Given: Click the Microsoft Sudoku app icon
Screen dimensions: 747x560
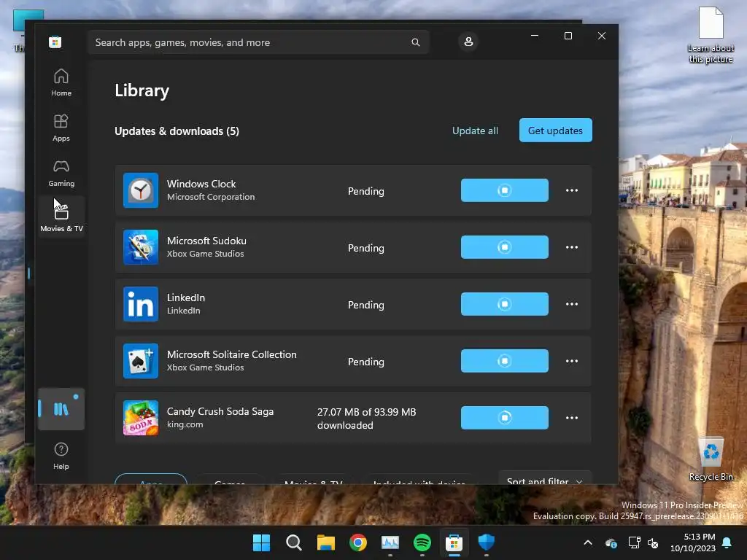Looking at the screenshot, I should (x=141, y=247).
